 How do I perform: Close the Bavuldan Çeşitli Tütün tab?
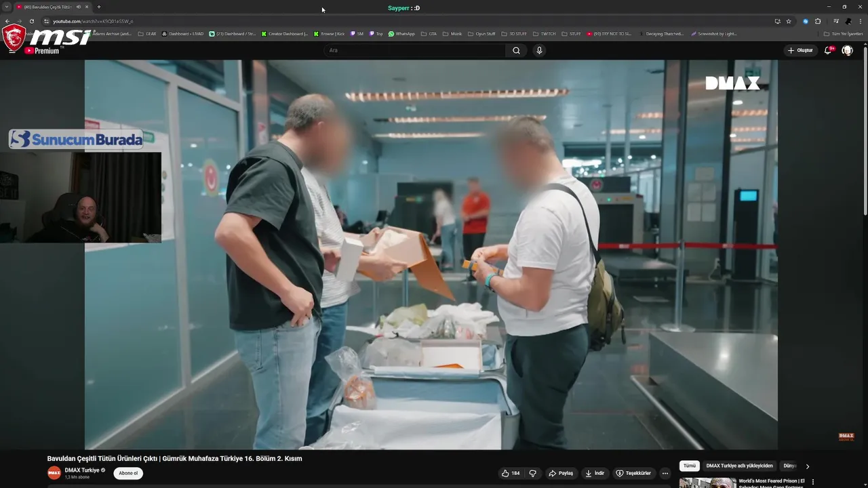click(87, 7)
